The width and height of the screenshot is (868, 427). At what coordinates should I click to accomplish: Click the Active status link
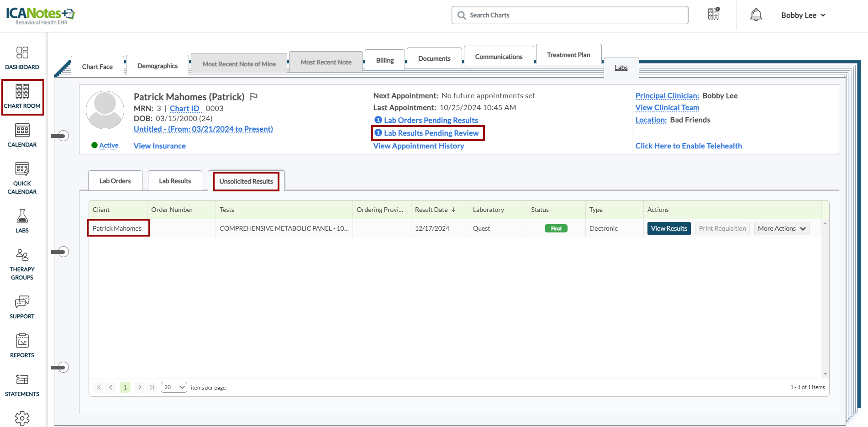[x=109, y=145]
